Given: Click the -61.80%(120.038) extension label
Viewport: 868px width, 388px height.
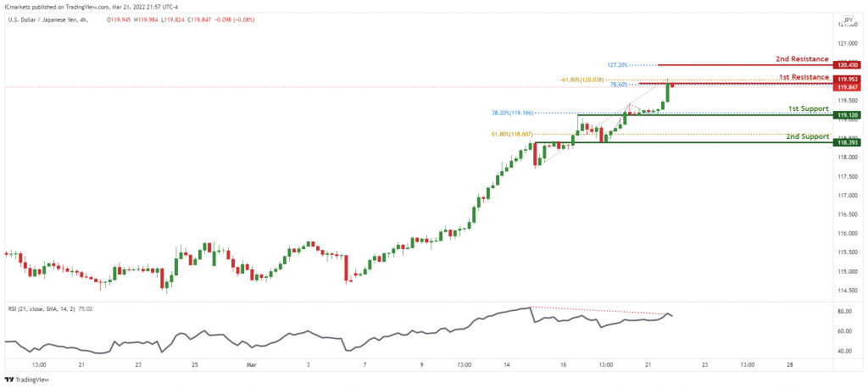Looking at the screenshot, I should pos(582,80).
